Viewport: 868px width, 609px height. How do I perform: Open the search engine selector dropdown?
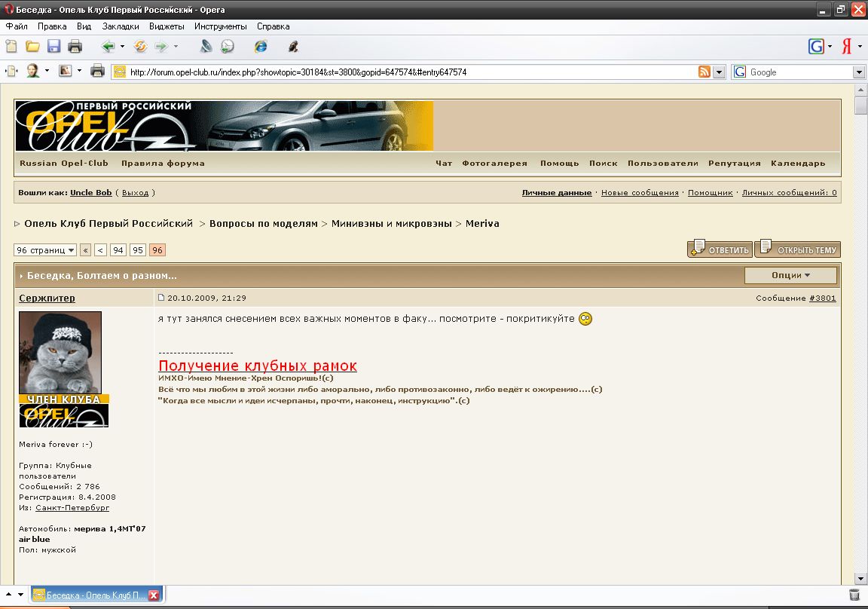[x=859, y=72]
